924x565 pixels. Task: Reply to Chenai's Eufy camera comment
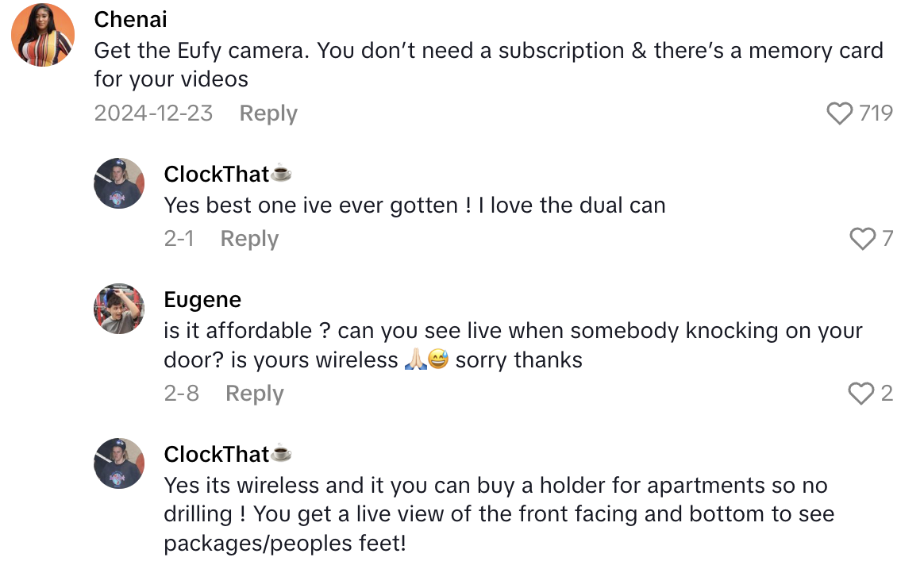coord(268,113)
